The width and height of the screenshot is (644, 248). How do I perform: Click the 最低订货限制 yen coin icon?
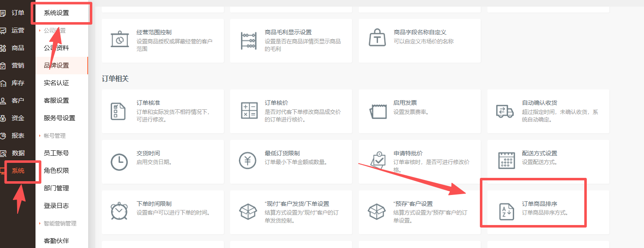pos(247,160)
